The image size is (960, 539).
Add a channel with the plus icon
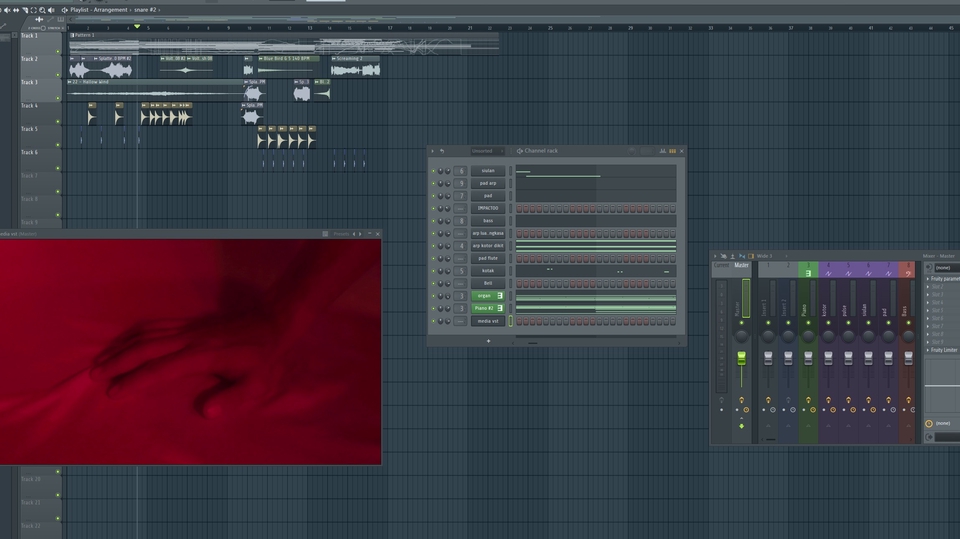[488, 341]
